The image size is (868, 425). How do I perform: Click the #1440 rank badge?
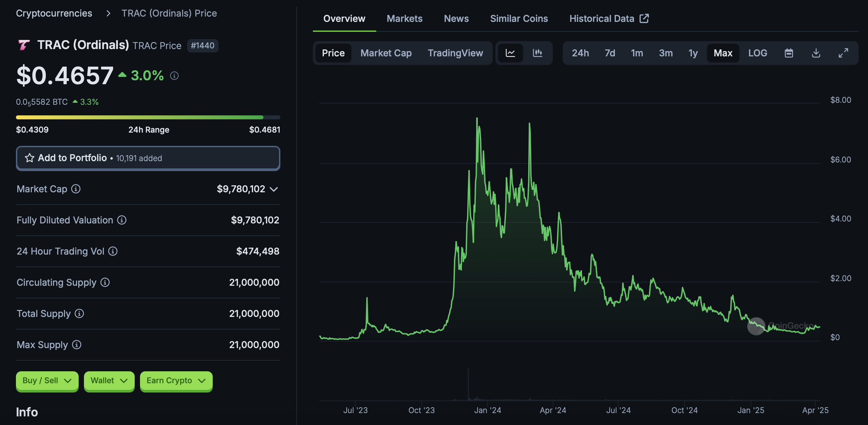[202, 45]
